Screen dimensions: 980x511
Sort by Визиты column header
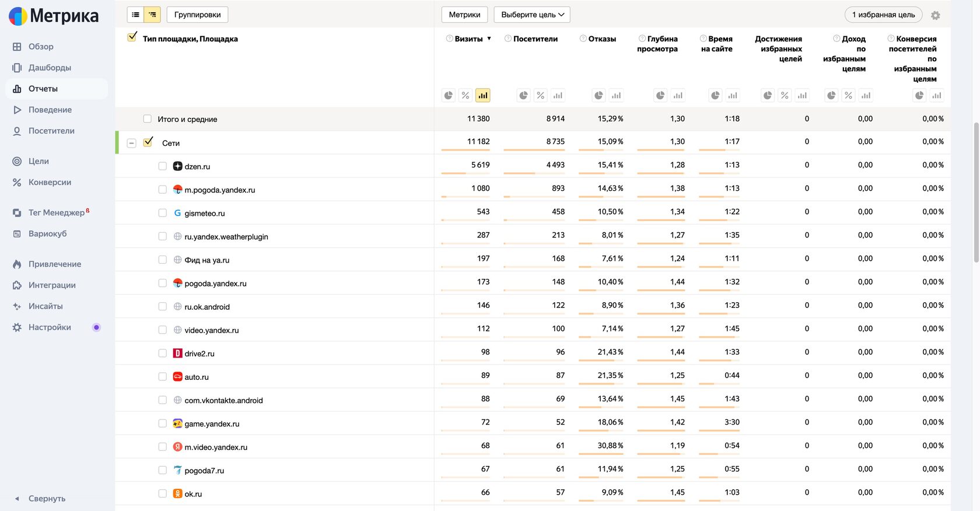[468, 38]
